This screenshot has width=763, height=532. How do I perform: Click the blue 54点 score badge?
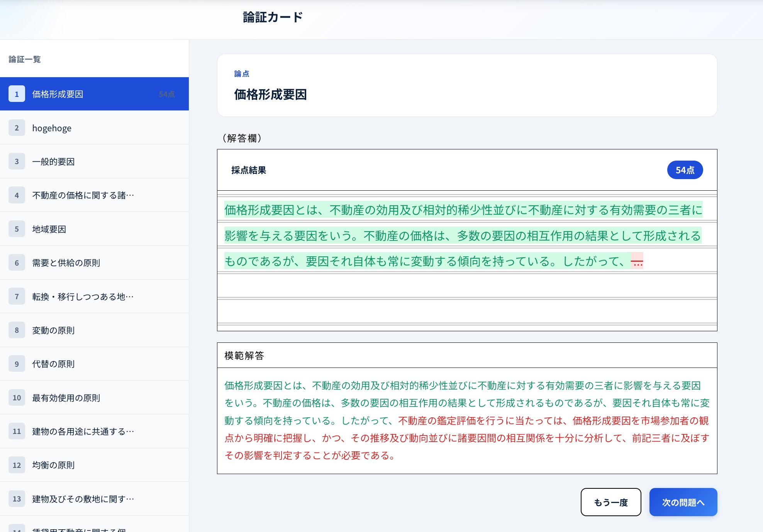pos(685,169)
